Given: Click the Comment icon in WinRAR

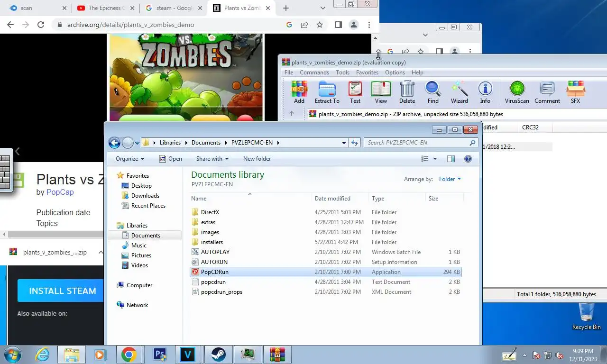Looking at the screenshot, I should [547, 92].
